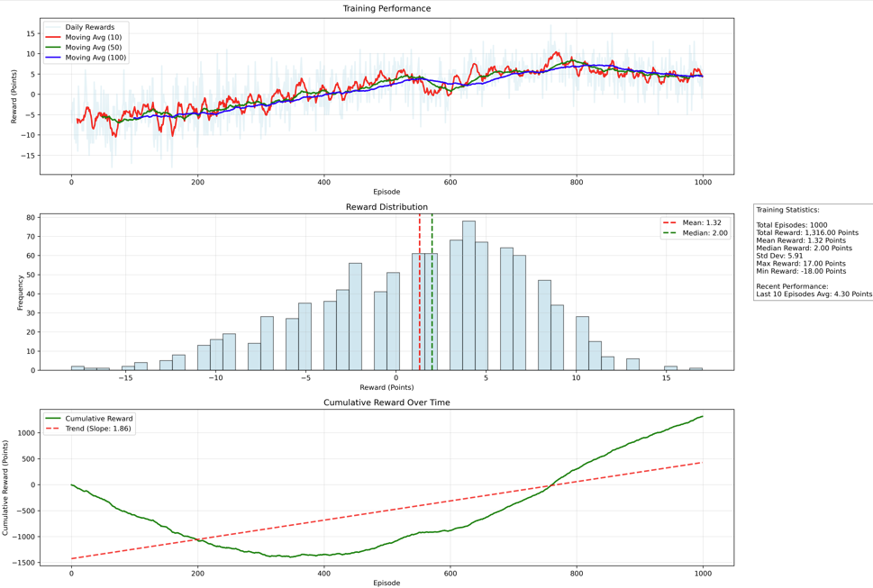
Task: Click the "Frequency" y-axis label
Action: 21,292
